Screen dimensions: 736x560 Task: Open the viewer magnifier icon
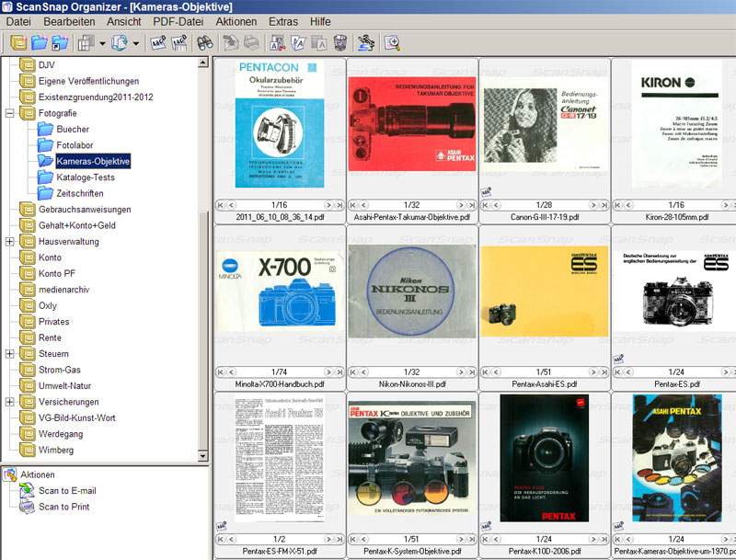click(x=392, y=42)
